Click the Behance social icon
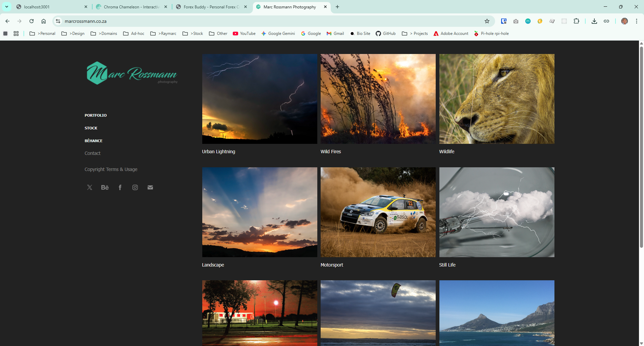 pos(105,187)
